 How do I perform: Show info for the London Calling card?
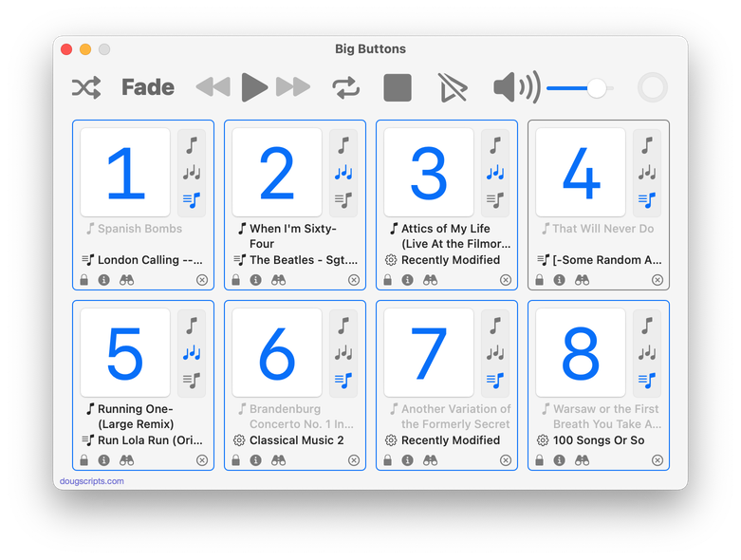pyautogui.click(x=104, y=280)
